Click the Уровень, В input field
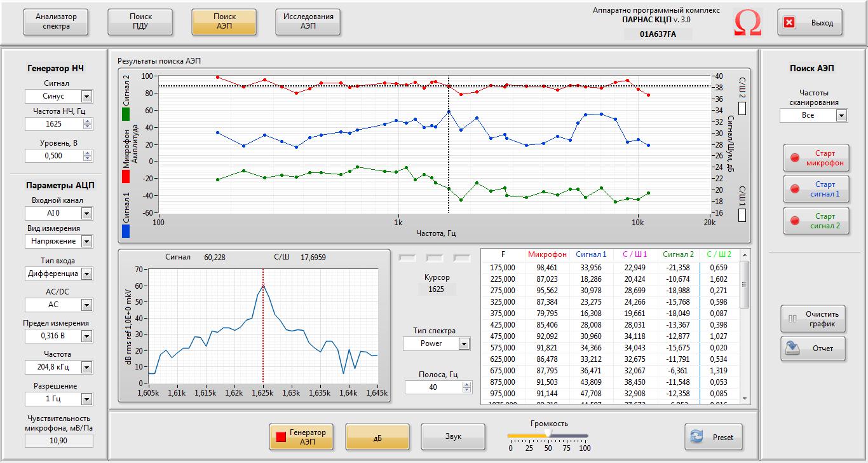 click(x=54, y=156)
